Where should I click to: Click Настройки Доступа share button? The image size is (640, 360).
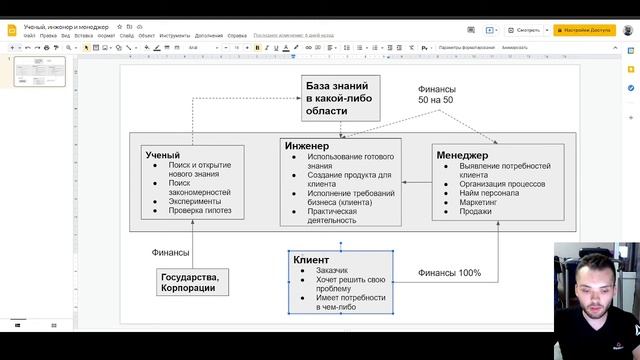coord(584,30)
